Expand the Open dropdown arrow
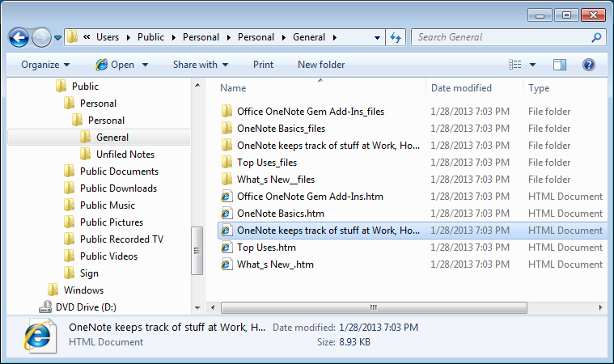Screen dimensions: 614x364 (145, 65)
